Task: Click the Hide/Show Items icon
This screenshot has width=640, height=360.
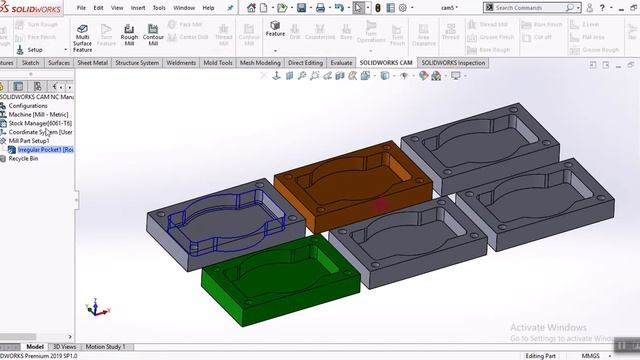Action: [x=404, y=76]
